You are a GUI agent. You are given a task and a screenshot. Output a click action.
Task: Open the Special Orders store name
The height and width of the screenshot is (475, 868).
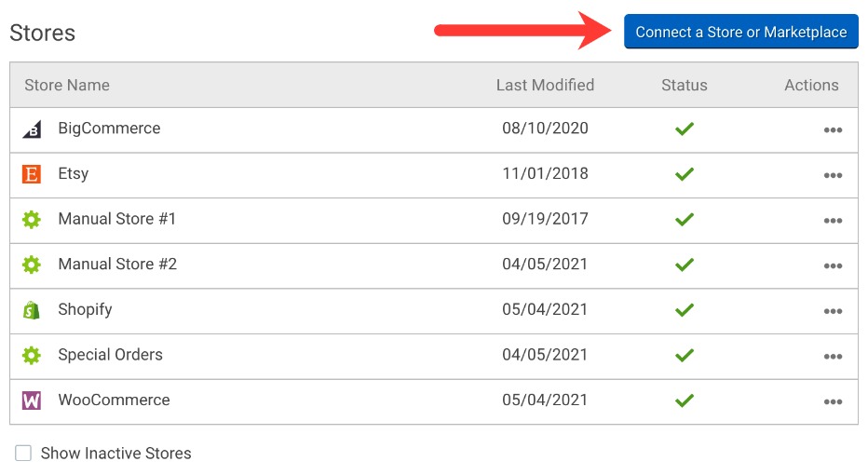click(x=110, y=355)
